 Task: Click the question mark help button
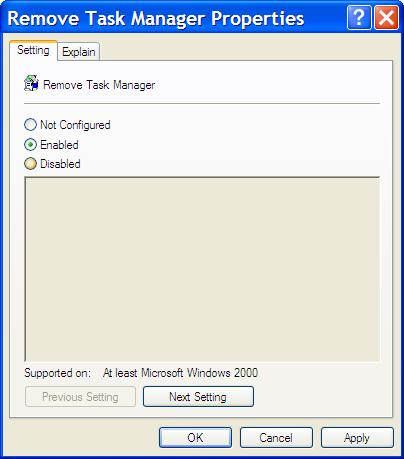tap(359, 18)
